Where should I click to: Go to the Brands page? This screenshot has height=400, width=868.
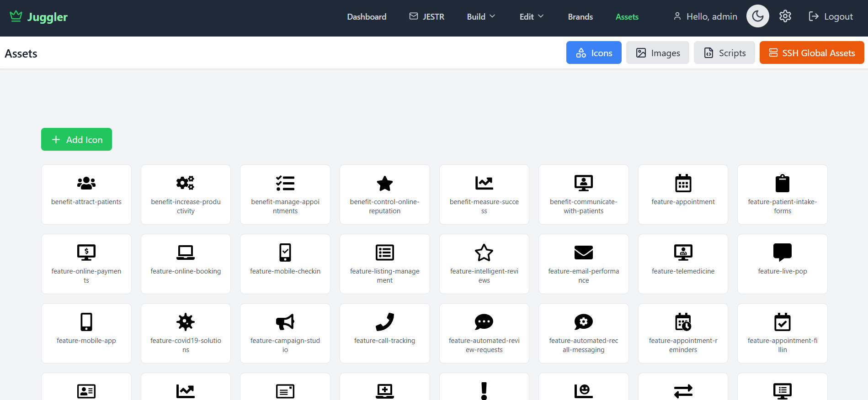(x=580, y=17)
